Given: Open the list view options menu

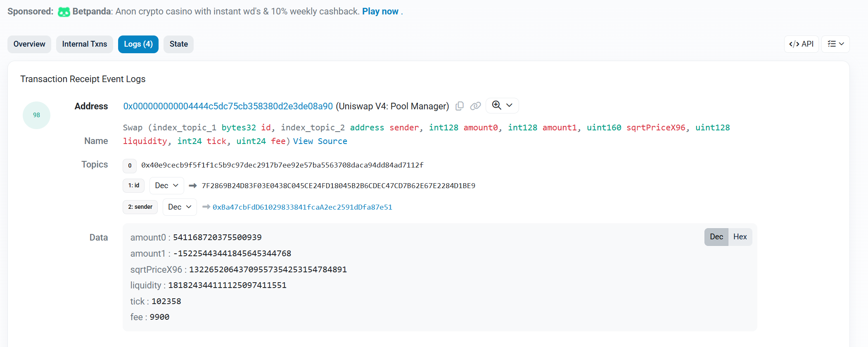Looking at the screenshot, I should [x=835, y=44].
